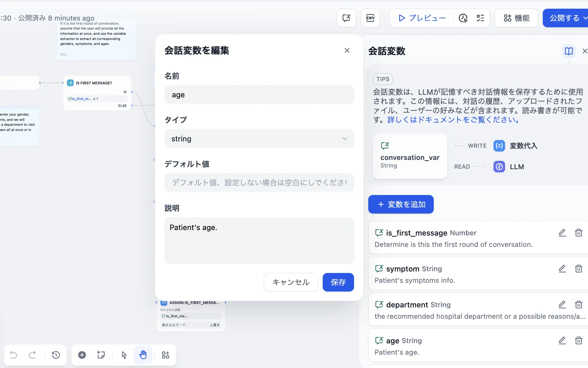Click the 変数を追加 button
The image size is (588, 368).
coord(401,204)
